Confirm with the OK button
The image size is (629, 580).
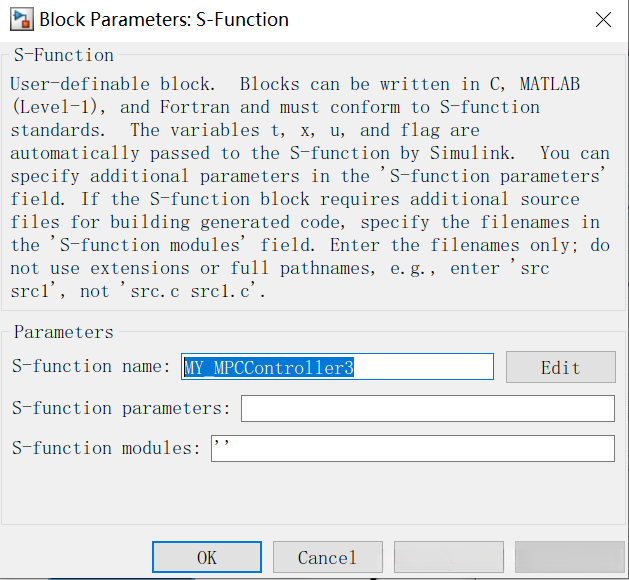click(207, 557)
